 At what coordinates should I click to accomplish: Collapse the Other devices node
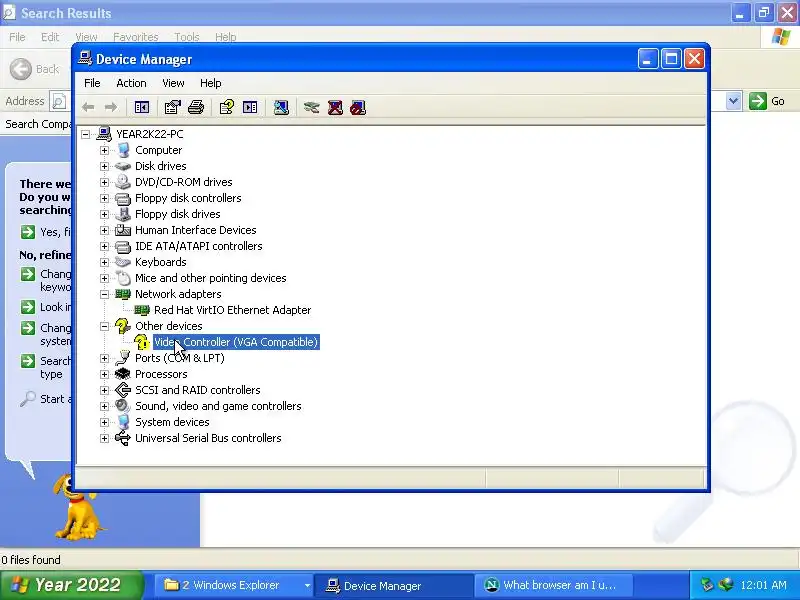pyautogui.click(x=105, y=326)
